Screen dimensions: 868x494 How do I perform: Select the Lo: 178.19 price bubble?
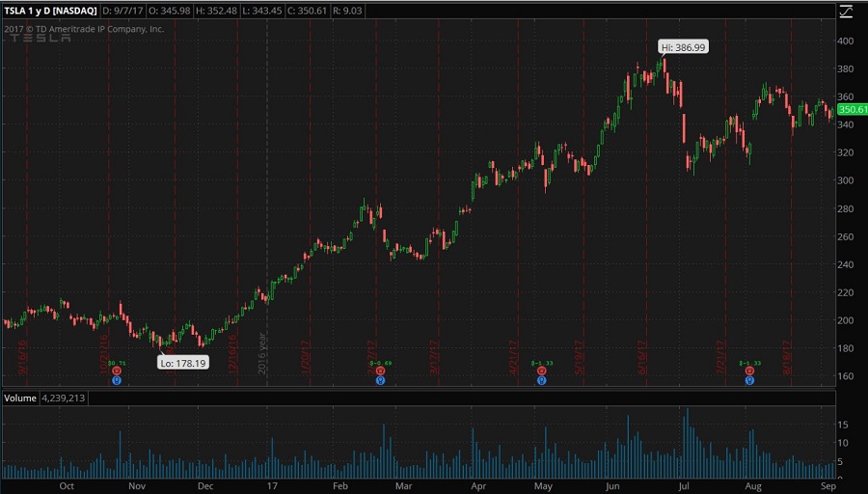pyautogui.click(x=183, y=364)
